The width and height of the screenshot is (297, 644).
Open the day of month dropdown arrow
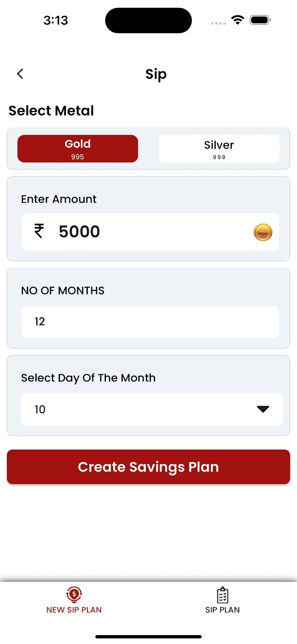coord(263,409)
